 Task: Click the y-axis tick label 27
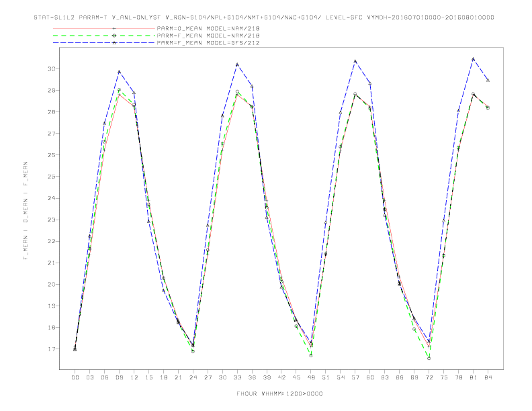(x=52, y=134)
